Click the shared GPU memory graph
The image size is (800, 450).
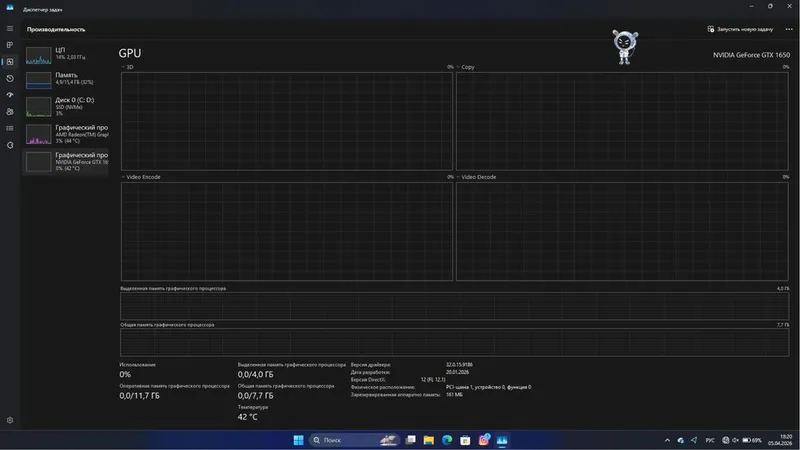(x=455, y=342)
